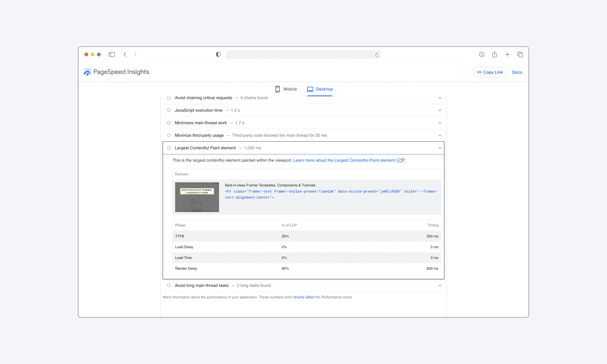Click the Avoid long main-thread tasks title
Screen dimensions: 607x364
pyautogui.click(x=202, y=285)
